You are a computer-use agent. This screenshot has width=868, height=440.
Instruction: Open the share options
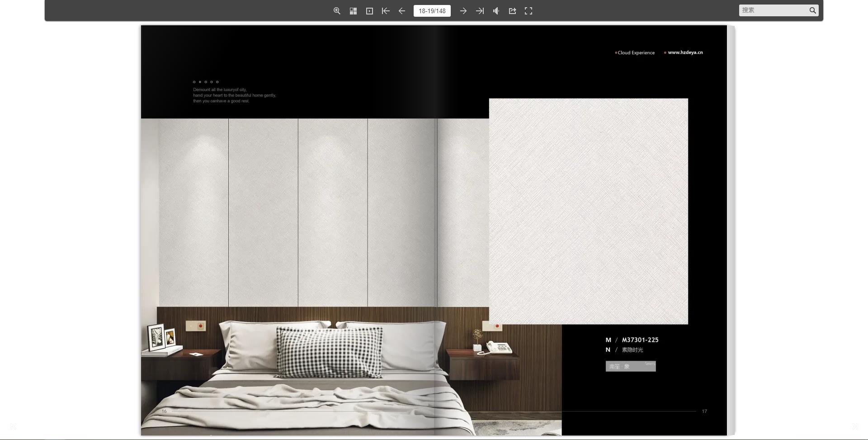click(512, 11)
